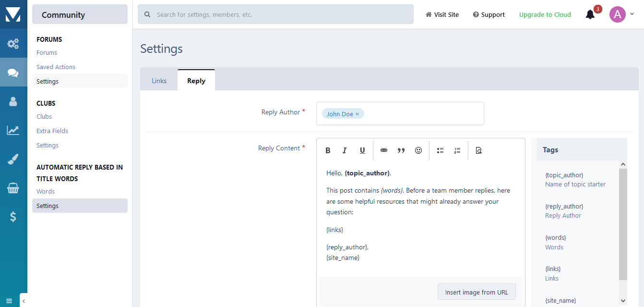The image size is (644, 307).
Task: Insert a quote block in editor
Action: coord(401,150)
